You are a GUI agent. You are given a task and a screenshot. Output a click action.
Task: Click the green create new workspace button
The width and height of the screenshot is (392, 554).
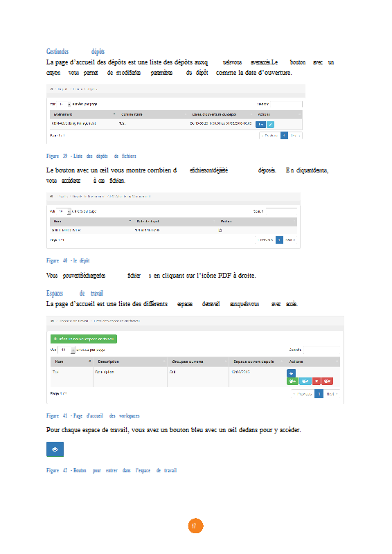[x=84, y=339]
